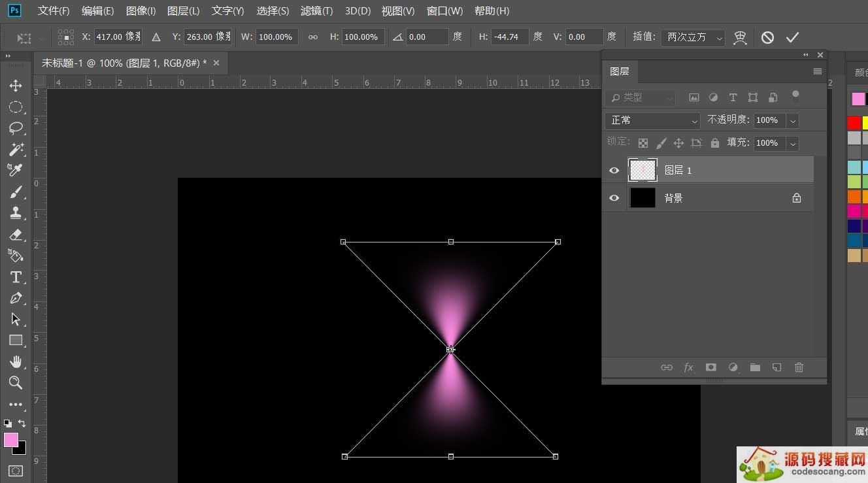Hide 背景 layer visibility
This screenshot has height=483, width=868.
pos(614,198)
